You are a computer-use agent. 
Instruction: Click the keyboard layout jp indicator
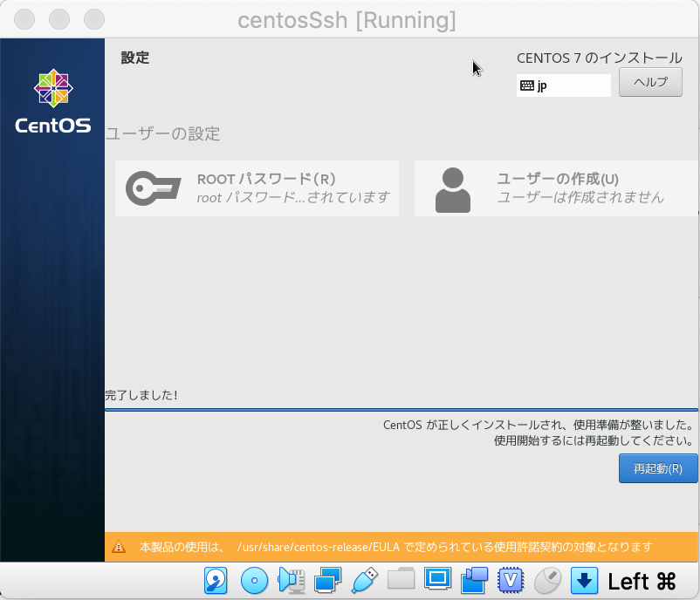point(563,85)
